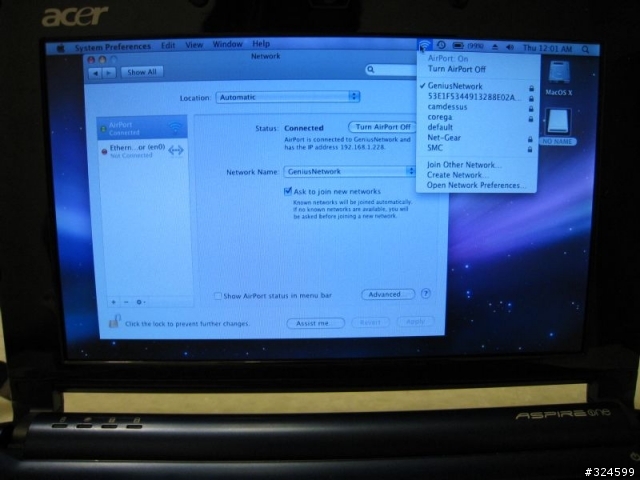
Task: Click the System Preferences search field
Action: pyautogui.click(x=392, y=70)
